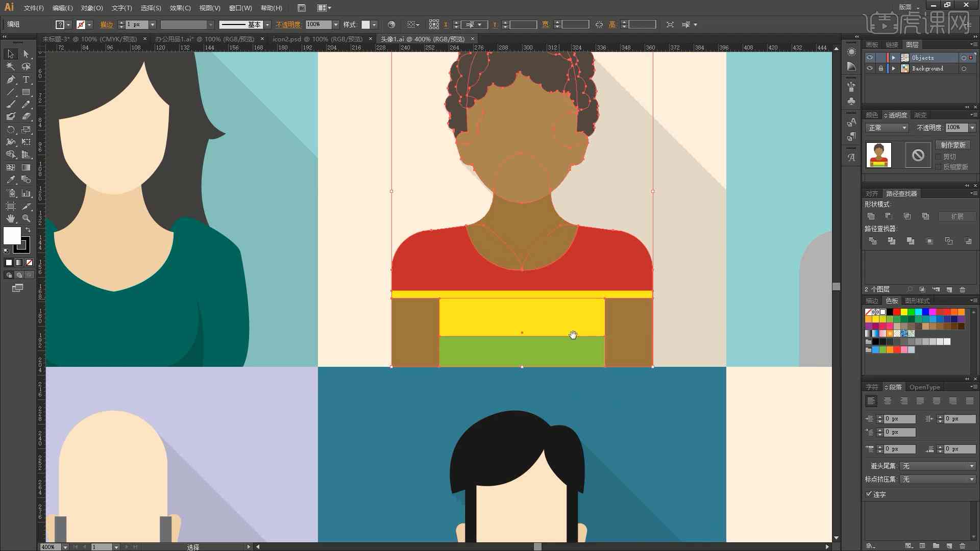980x551 pixels.
Task: Open the 效果 effects menu
Action: click(x=178, y=8)
